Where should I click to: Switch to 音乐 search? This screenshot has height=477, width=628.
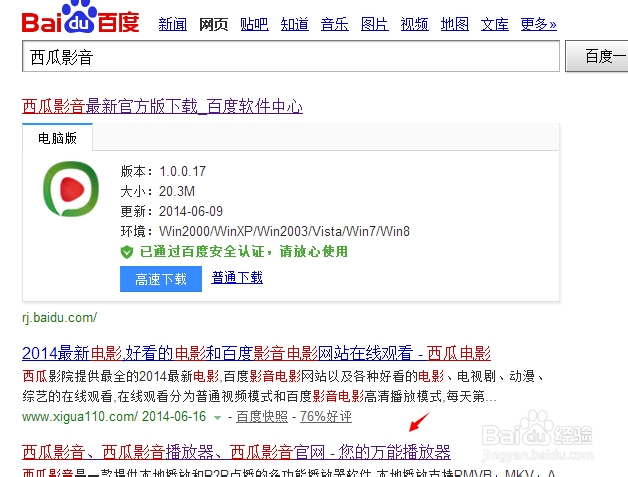(334, 24)
